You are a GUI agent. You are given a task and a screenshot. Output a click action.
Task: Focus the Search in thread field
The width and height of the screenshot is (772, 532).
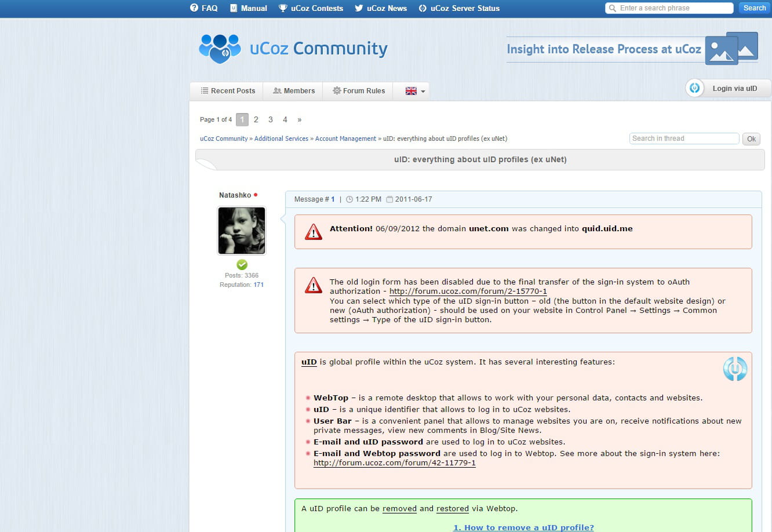pos(684,139)
